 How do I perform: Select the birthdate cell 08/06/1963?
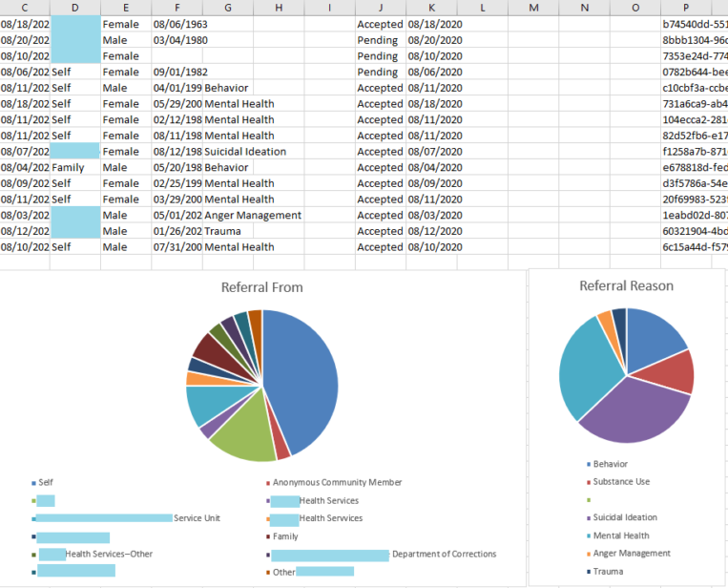coord(180,24)
